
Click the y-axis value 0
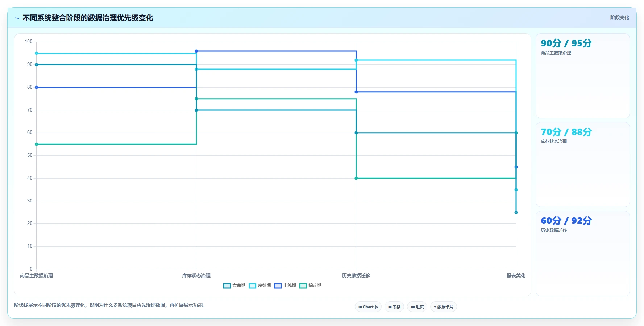point(31,269)
